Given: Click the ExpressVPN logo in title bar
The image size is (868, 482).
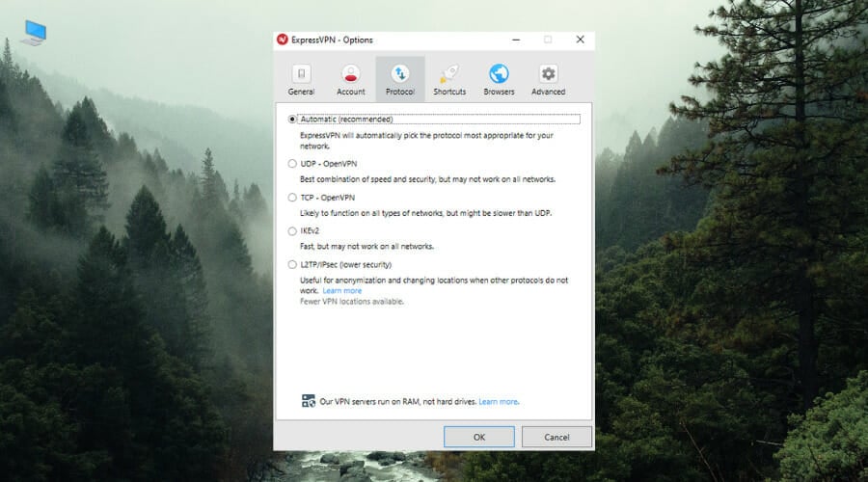Looking at the screenshot, I should pos(283,40).
